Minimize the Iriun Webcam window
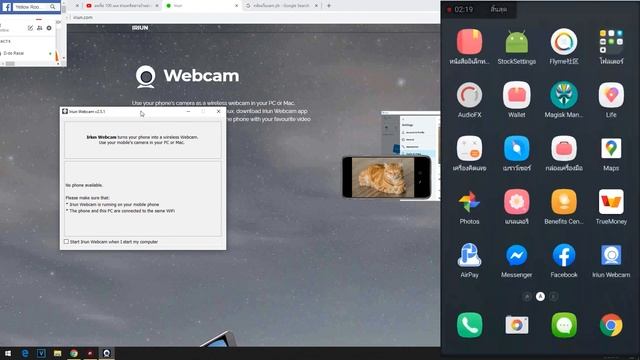Screen dimensions: 640x360 [x=188, y=111]
